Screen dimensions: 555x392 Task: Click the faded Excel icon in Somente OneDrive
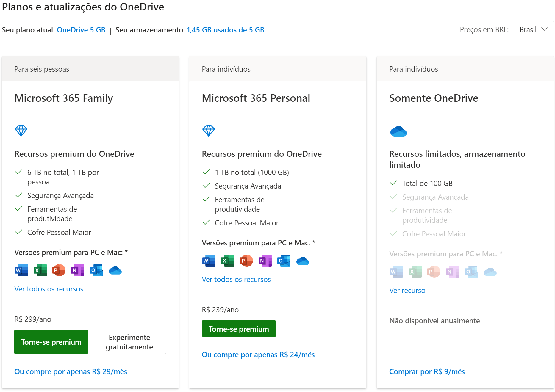415,272
